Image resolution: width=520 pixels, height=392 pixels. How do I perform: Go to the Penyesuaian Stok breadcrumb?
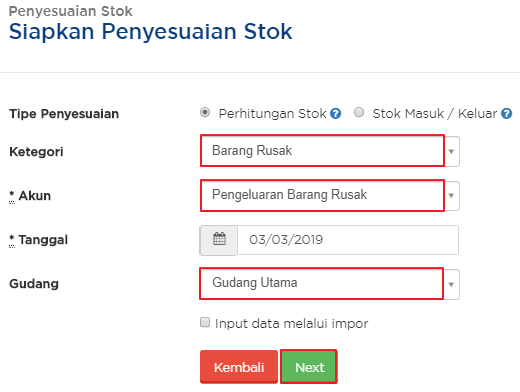pos(71,11)
